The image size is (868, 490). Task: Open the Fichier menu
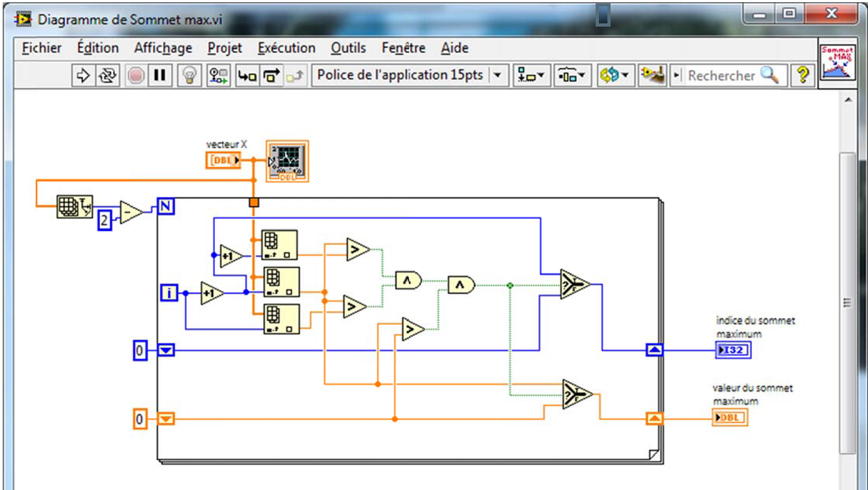click(x=42, y=48)
